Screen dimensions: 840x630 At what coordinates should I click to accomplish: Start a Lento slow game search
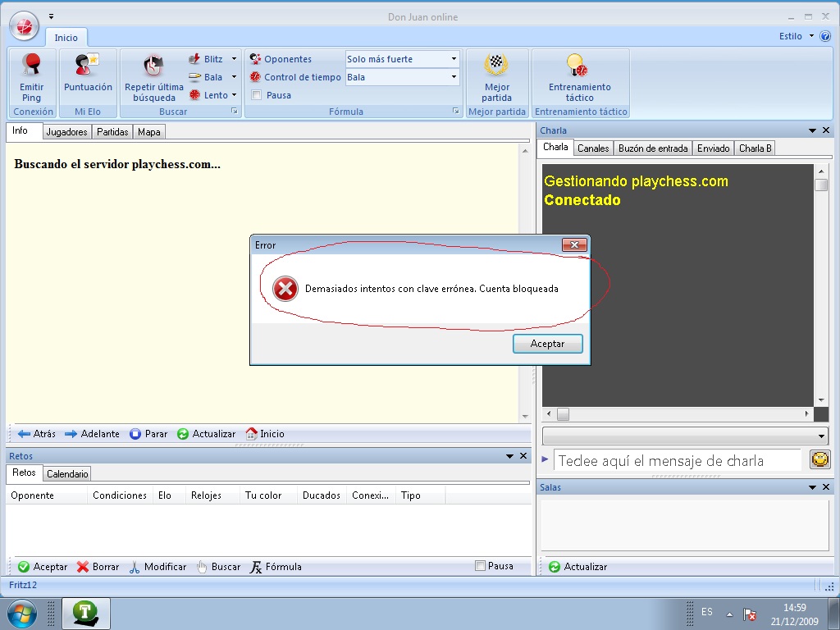click(x=209, y=95)
